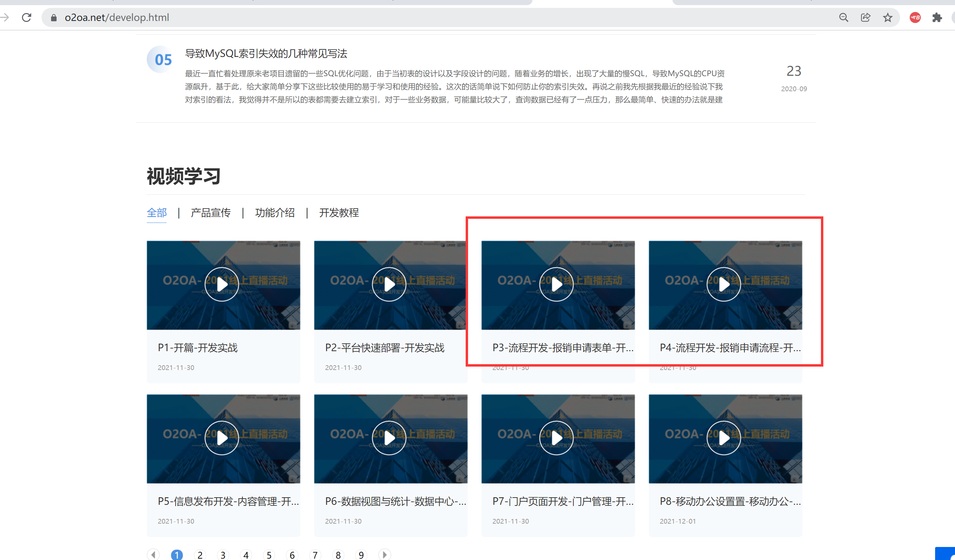This screenshot has height=560, width=955.
Task: Click the red extension icon in the toolbar
Action: pos(915,17)
